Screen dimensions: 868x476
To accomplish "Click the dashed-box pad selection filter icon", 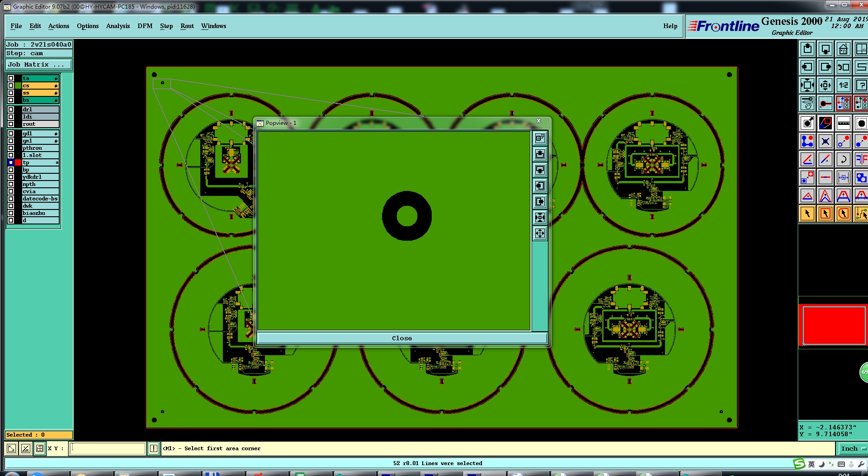I will point(861,123).
